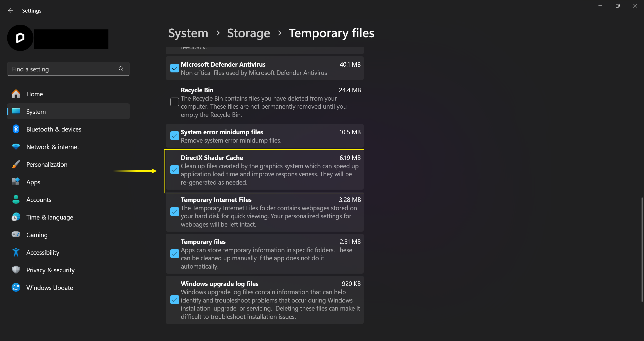Click the 6.19 MB size value
644x341 pixels.
pyautogui.click(x=350, y=158)
